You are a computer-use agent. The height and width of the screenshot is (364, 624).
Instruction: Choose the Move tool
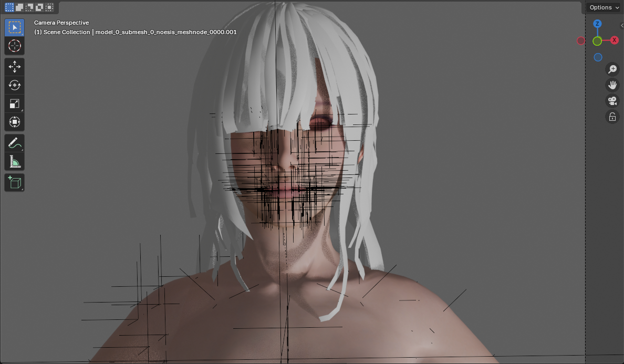[x=14, y=67]
